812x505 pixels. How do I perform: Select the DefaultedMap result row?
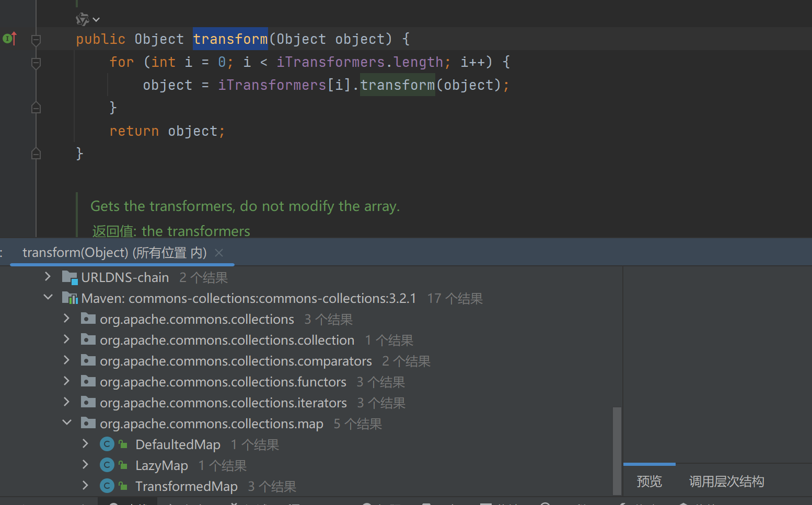(x=311, y=444)
